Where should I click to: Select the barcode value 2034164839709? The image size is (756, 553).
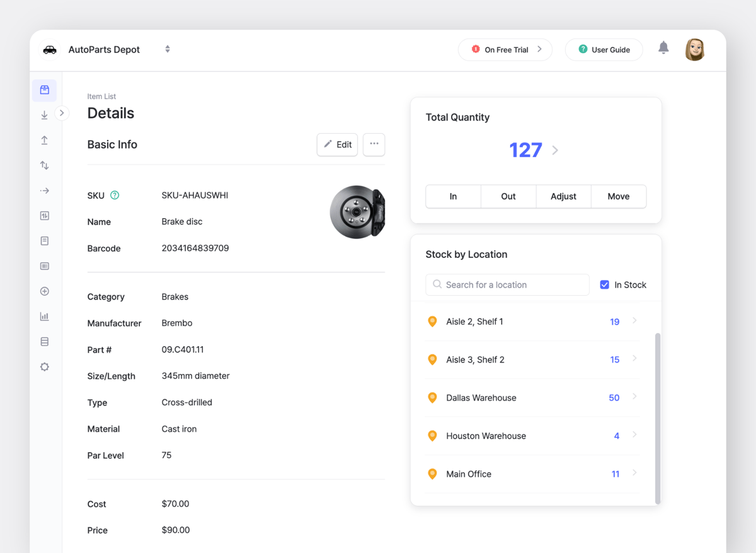(x=195, y=248)
